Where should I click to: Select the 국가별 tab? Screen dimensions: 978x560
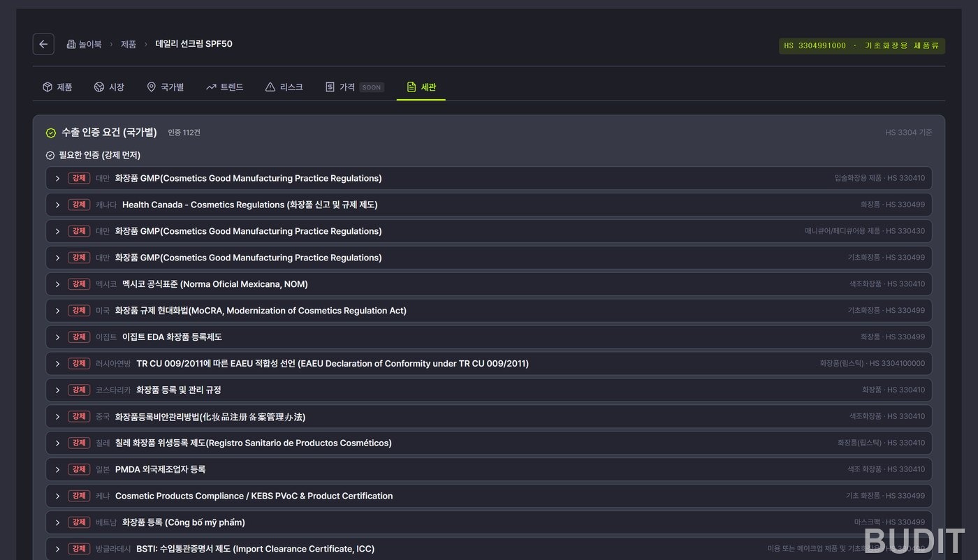[165, 87]
